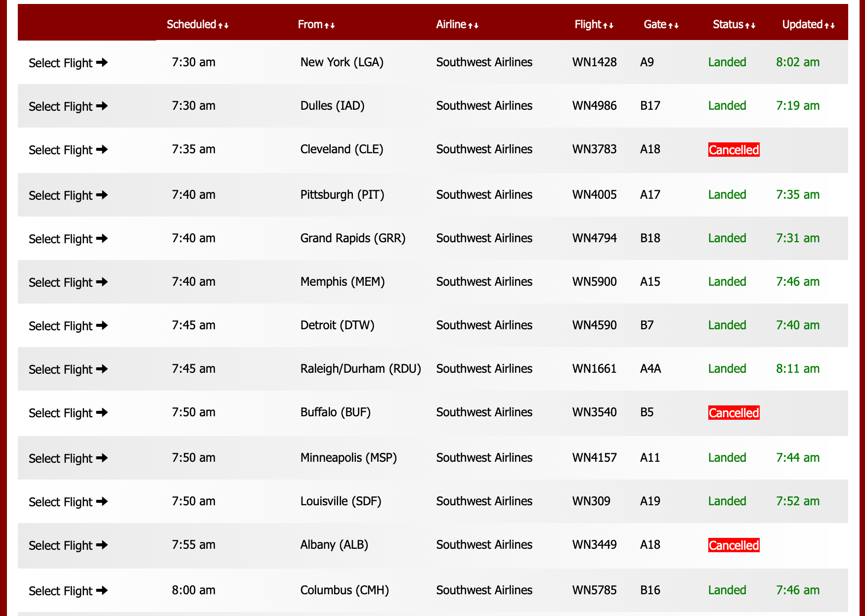Click scheduled time 7:35 am

(x=194, y=149)
